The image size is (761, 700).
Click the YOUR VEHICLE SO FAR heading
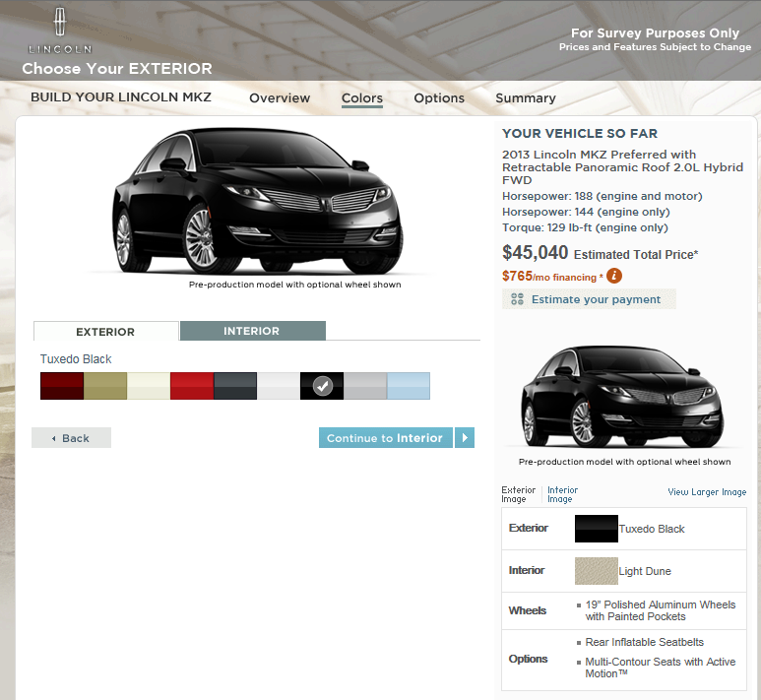coord(580,134)
